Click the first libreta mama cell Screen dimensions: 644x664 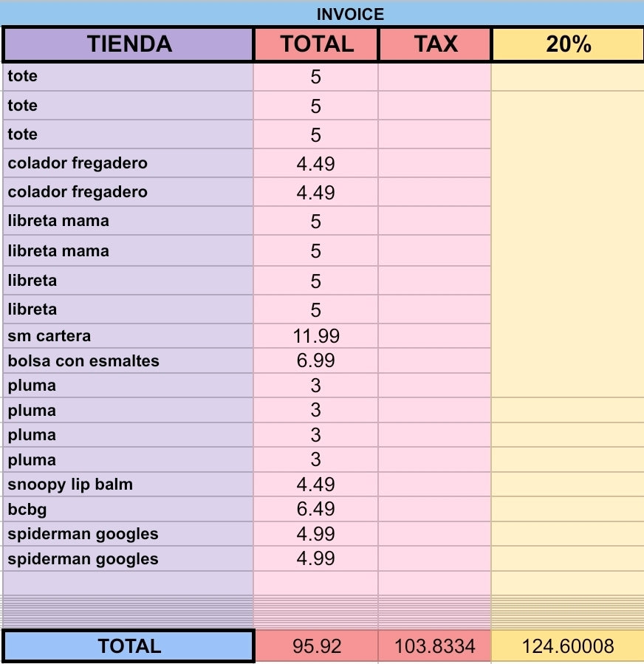129,221
